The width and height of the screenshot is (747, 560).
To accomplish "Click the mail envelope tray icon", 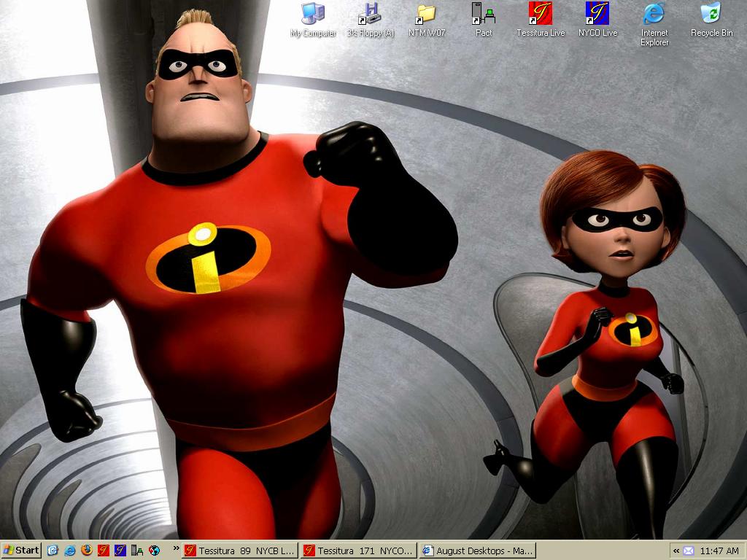I will [x=689, y=551].
